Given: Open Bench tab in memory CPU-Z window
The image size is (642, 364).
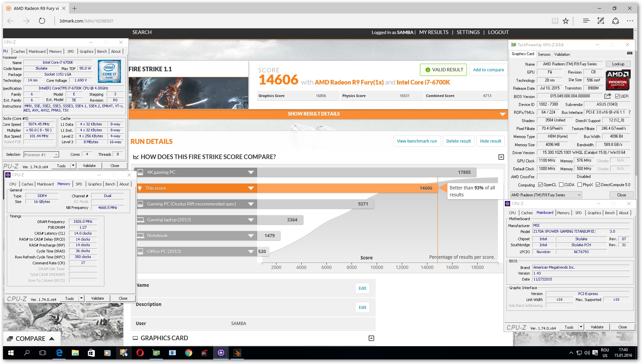Looking at the screenshot, I should click(110, 184).
